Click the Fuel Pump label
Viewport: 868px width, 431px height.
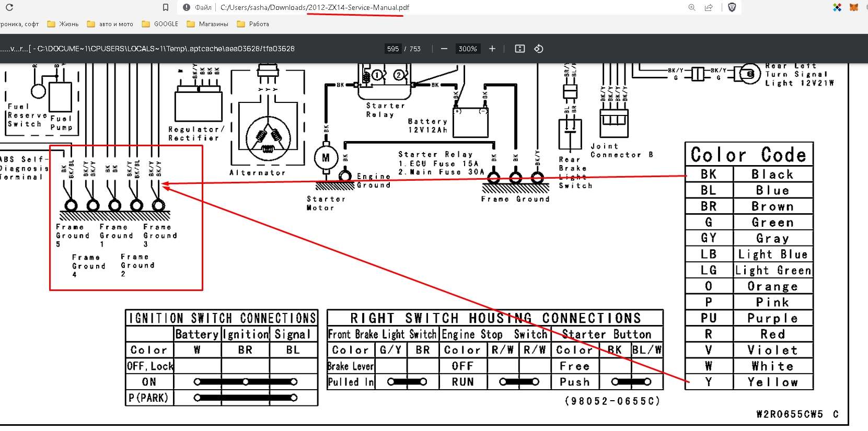tap(61, 123)
